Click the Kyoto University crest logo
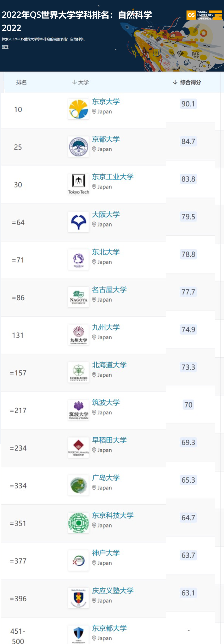 [x=78, y=147]
